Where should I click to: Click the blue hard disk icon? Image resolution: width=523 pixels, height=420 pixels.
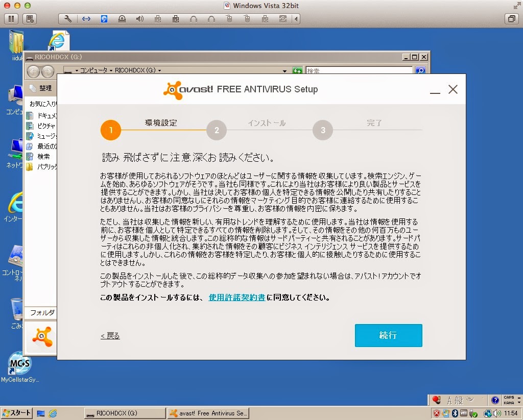104,19
